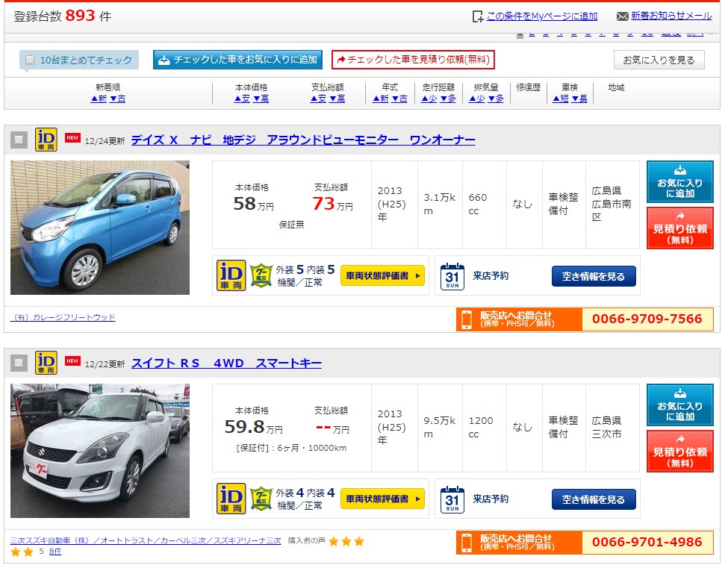Sort 年式 by newest year
Screen dimensions: 728x568
click(x=381, y=99)
